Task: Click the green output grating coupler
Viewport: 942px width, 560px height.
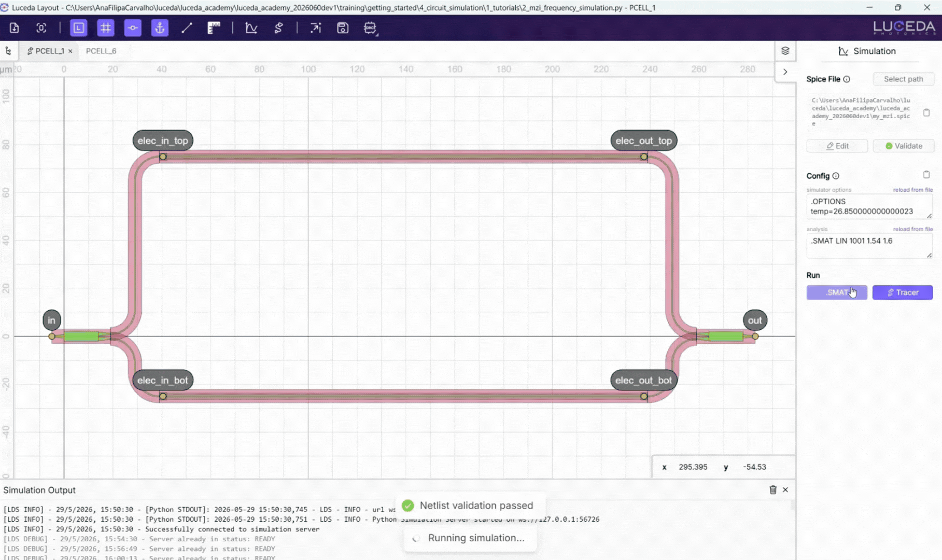Action: pyautogui.click(x=725, y=337)
